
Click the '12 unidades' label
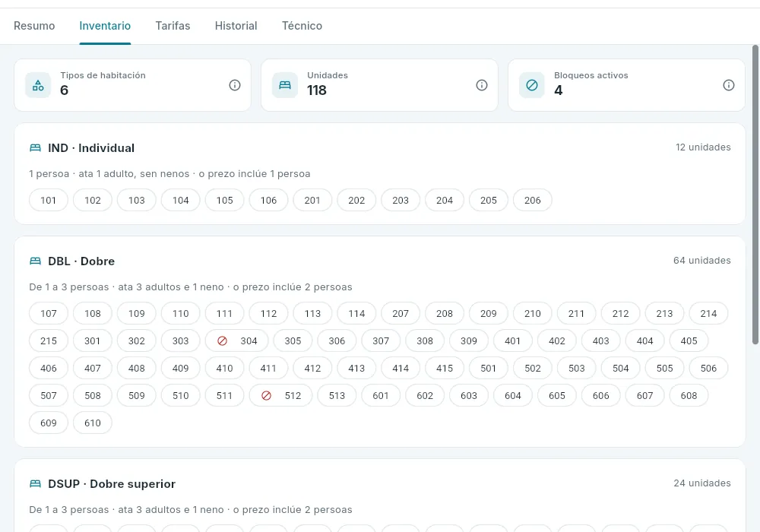[x=703, y=147]
